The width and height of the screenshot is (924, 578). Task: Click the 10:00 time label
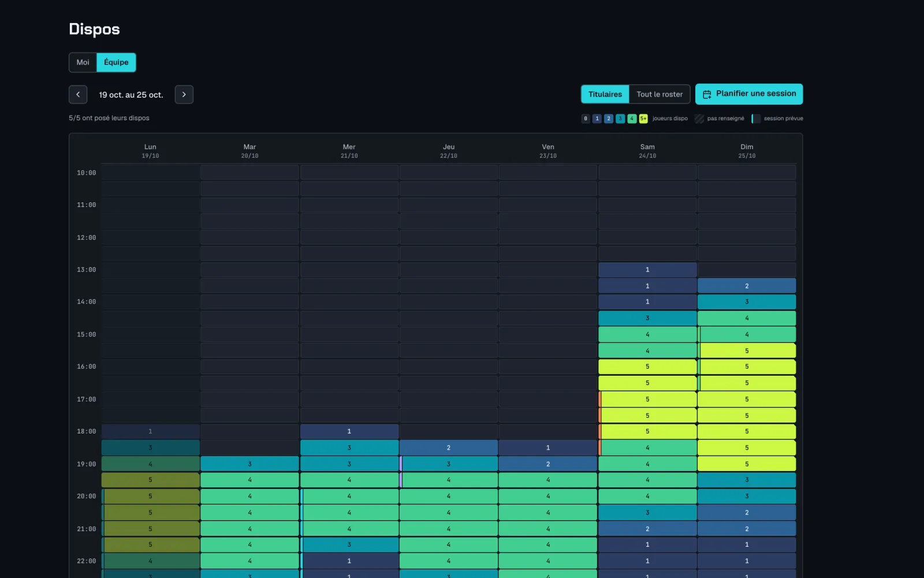pyautogui.click(x=87, y=173)
